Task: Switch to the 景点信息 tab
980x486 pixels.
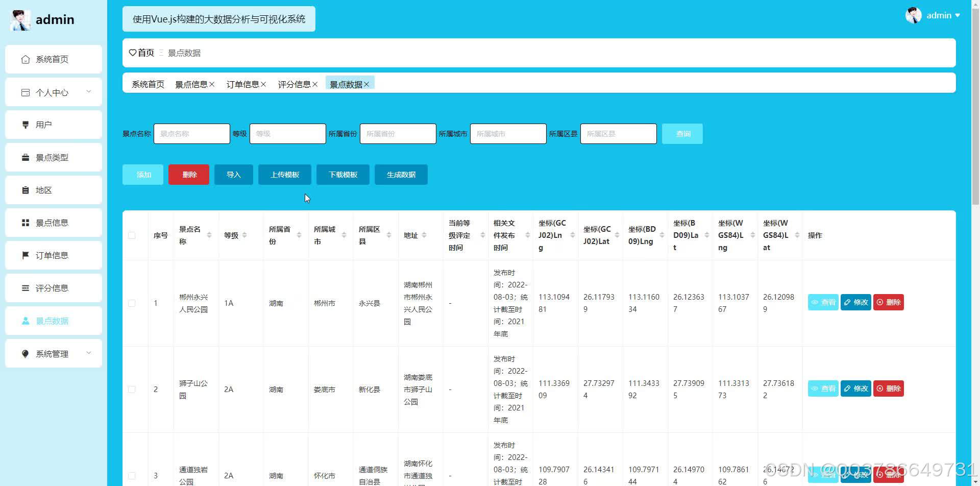Action: pyautogui.click(x=191, y=84)
